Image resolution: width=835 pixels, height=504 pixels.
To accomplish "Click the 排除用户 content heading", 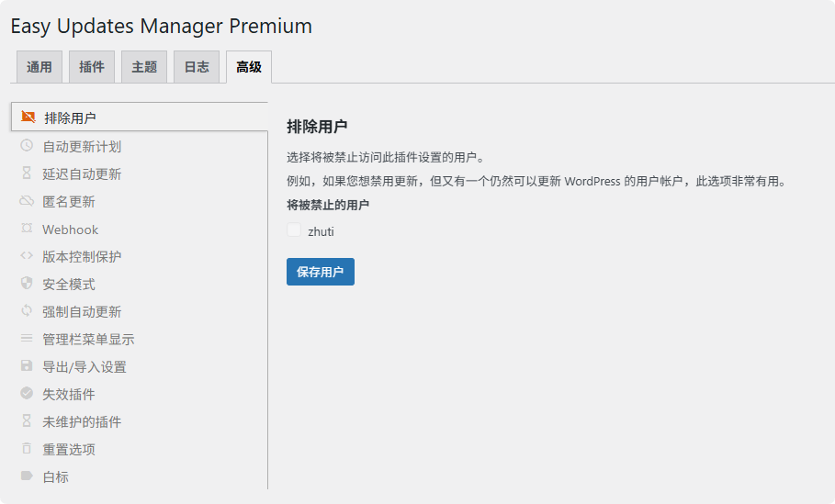I will click(317, 127).
